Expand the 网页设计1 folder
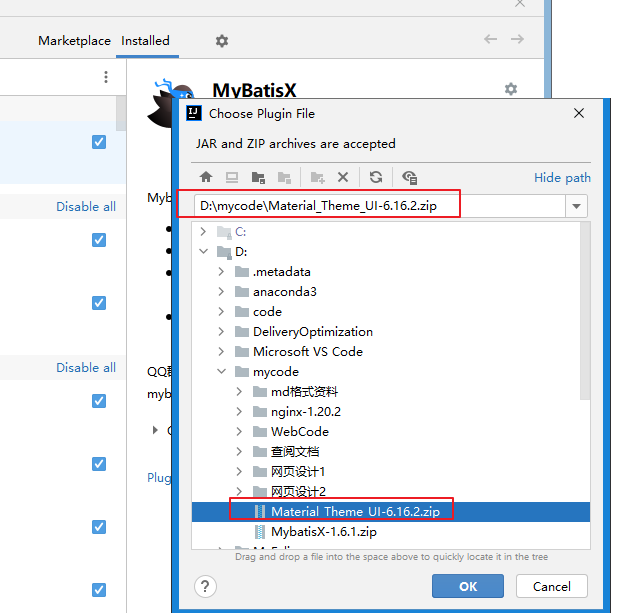This screenshot has height=613, width=617. 239,471
